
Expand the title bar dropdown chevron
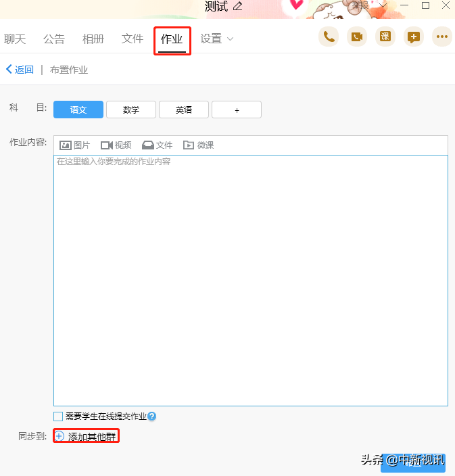coord(383,5)
